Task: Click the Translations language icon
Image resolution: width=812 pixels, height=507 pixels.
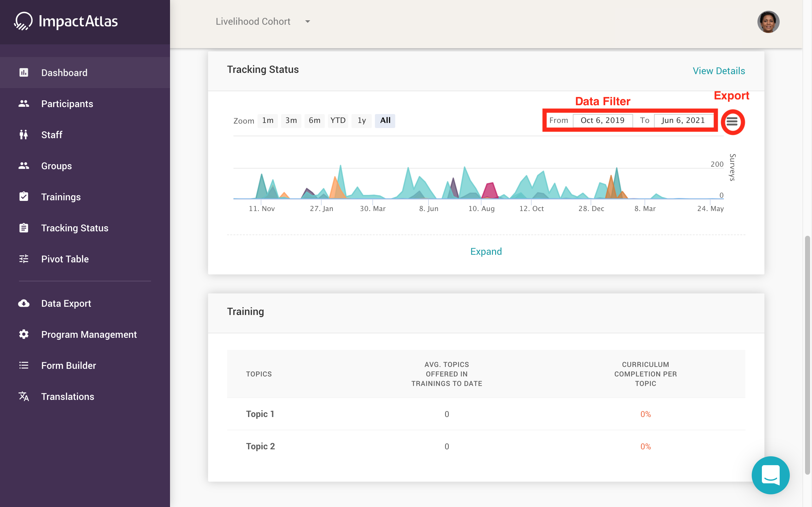Action: (23, 396)
